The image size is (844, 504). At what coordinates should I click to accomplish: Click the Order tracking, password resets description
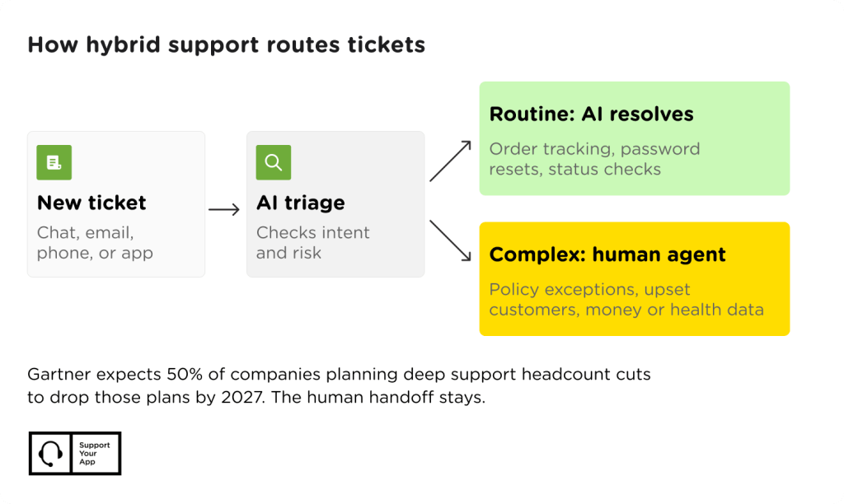coord(594,159)
